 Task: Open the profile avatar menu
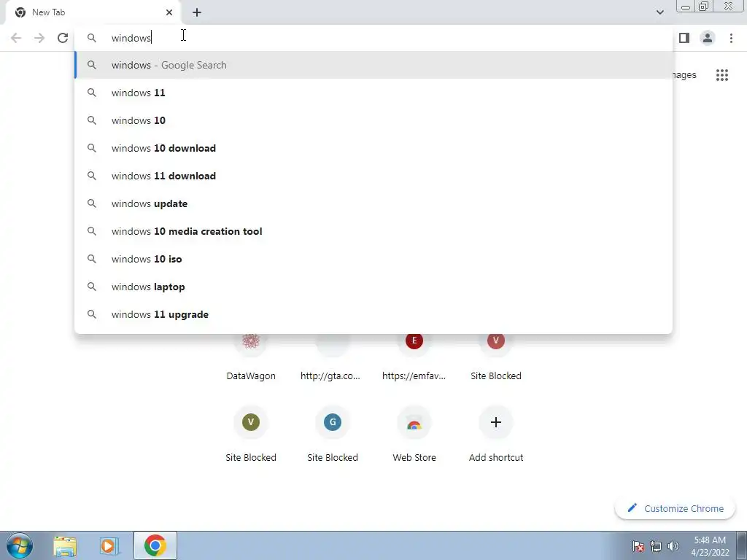pos(708,38)
